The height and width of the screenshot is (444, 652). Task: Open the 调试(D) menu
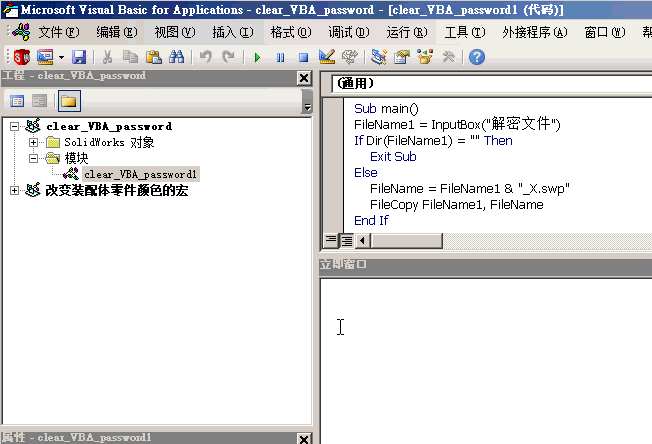[348, 32]
